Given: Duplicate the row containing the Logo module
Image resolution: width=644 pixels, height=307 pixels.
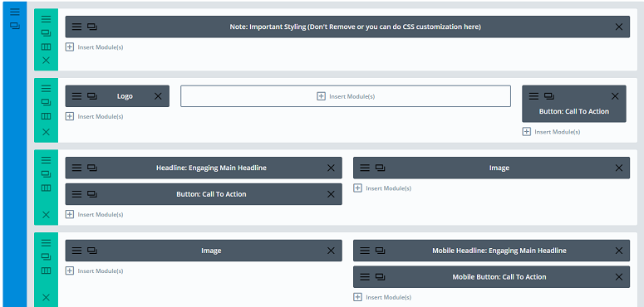Looking at the screenshot, I should coord(46,102).
